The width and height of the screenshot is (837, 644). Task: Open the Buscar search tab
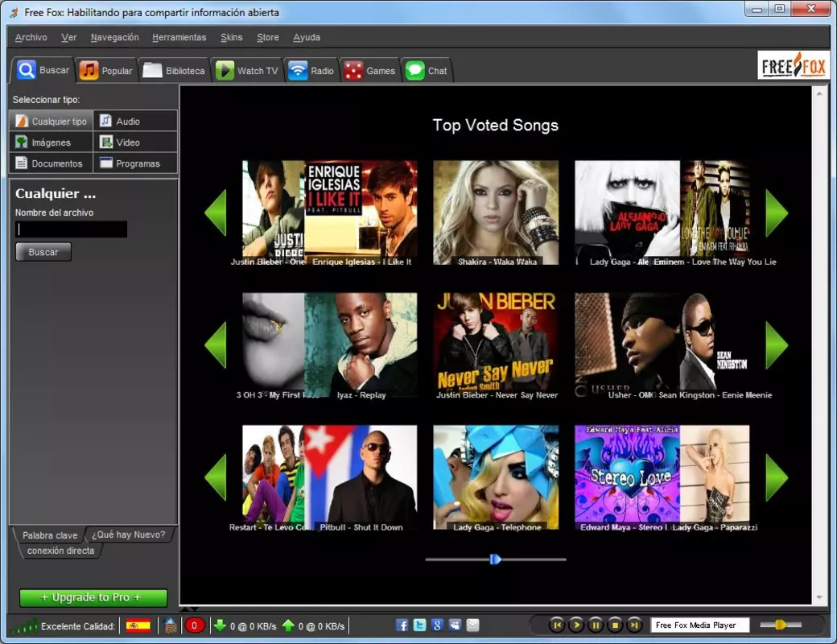(x=43, y=70)
